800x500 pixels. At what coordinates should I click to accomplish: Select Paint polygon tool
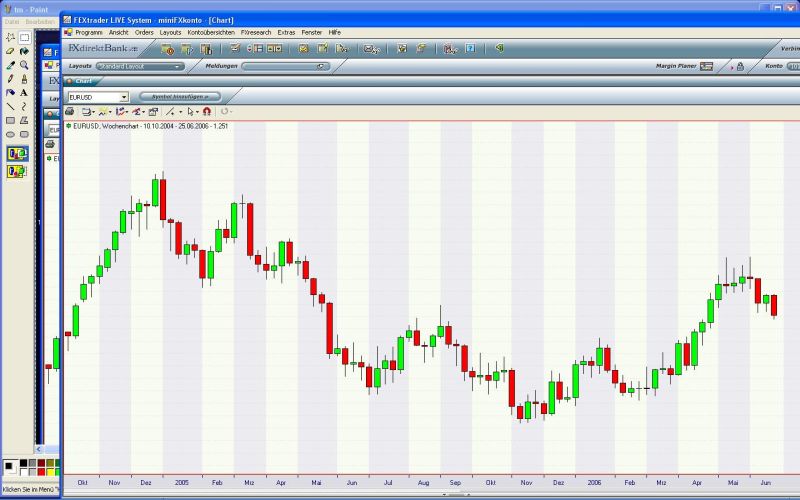pyautogui.click(x=24, y=120)
